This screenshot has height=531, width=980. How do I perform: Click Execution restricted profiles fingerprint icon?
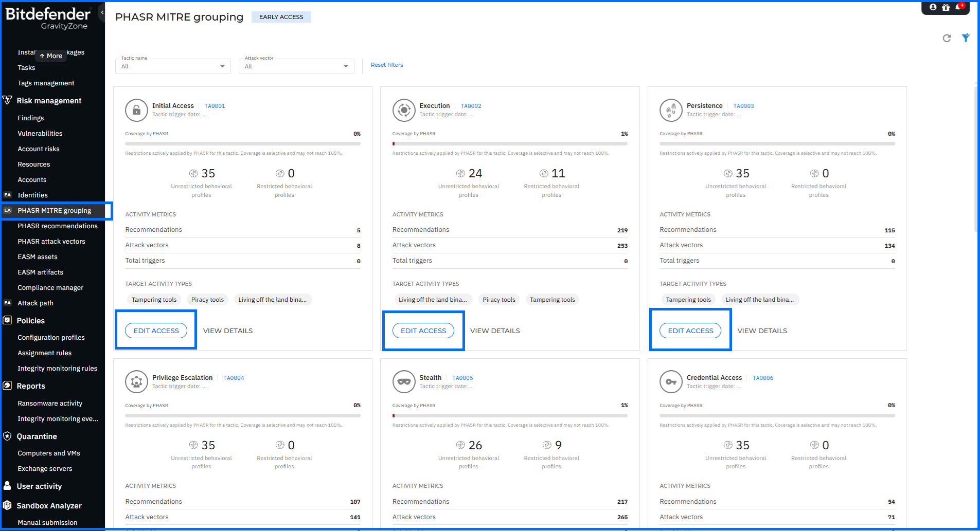[x=544, y=174]
